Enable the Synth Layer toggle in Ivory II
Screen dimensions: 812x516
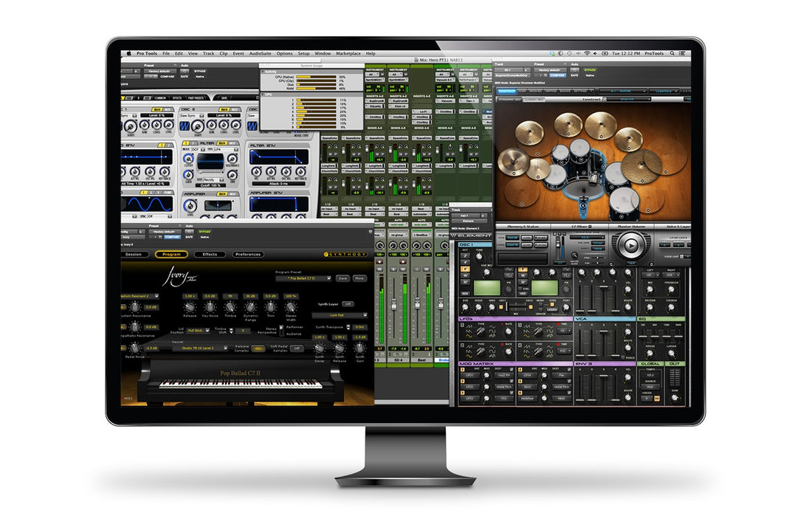[x=348, y=304]
